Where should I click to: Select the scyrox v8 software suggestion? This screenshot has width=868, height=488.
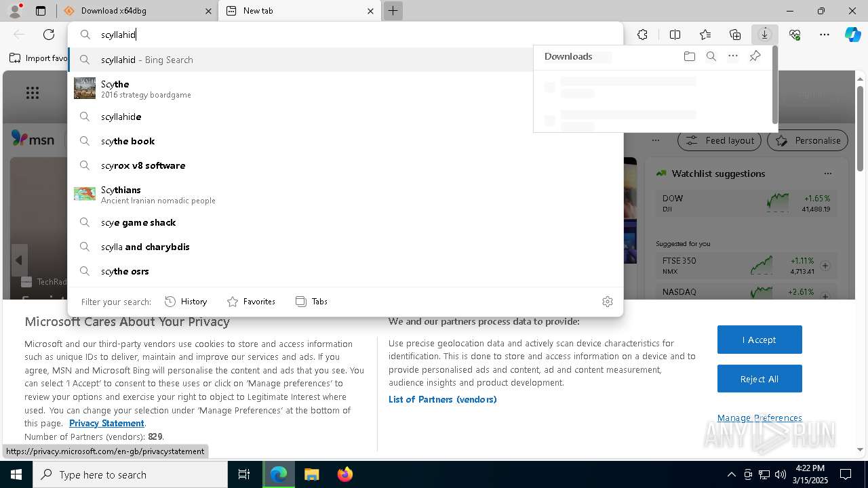344,165
